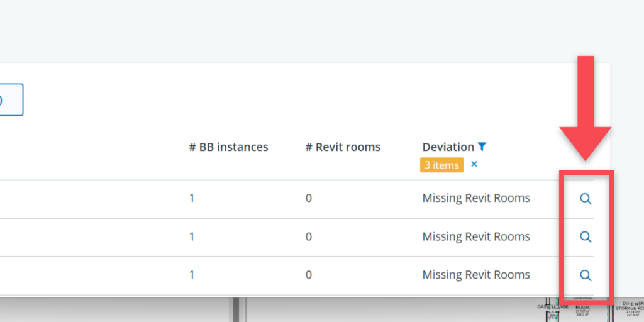Image resolution: width=644 pixels, height=322 pixels.
Task: Click the magnifier icon in the second row
Action: [x=585, y=237]
